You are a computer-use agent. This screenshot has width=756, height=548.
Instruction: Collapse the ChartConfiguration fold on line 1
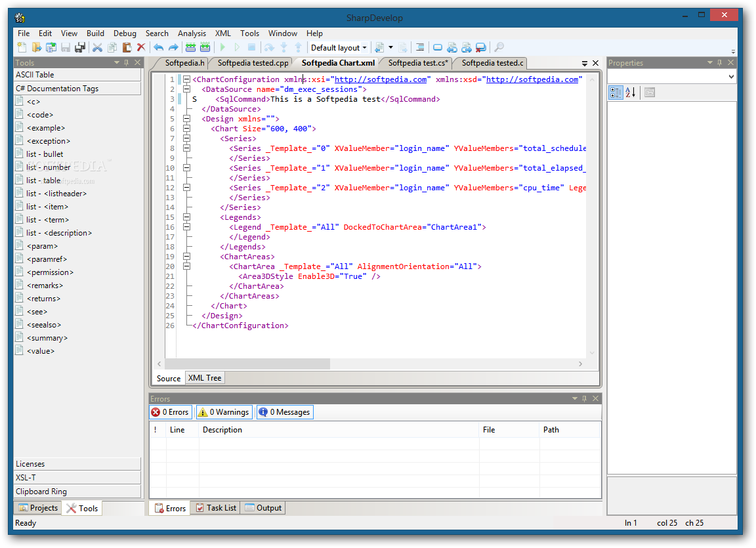[x=186, y=79]
